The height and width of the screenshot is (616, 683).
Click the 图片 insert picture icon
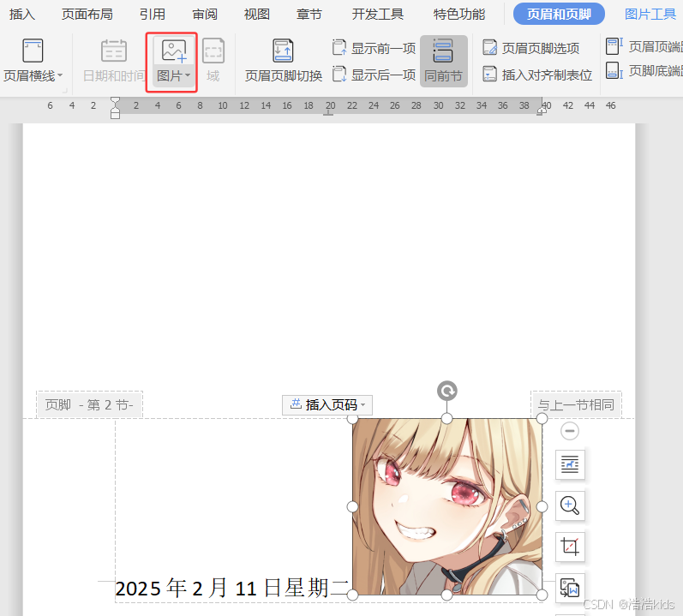pyautogui.click(x=173, y=51)
